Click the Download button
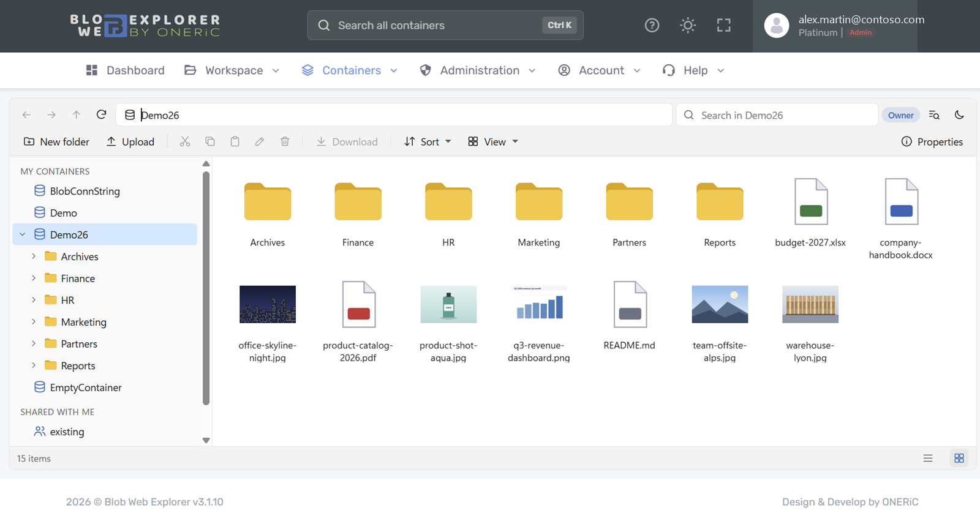Viewport: 980px width, 521px height. 347,141
